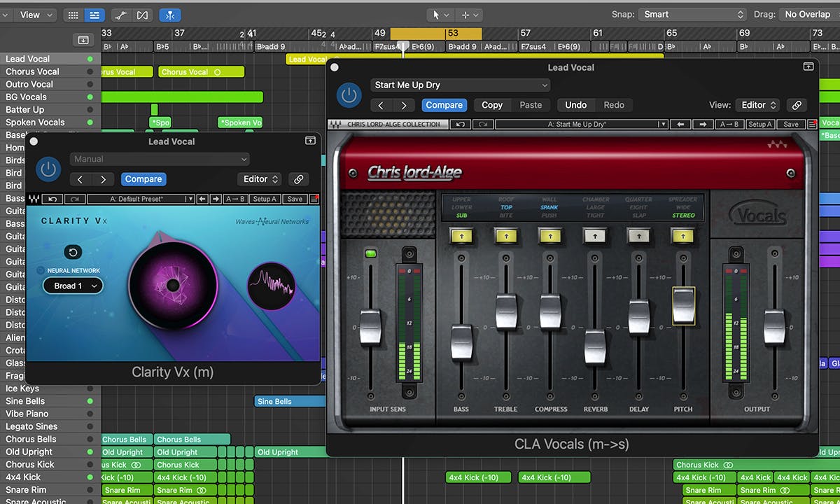
Task: Power off the CLA Vocals plugin
Action: (349, 94)
